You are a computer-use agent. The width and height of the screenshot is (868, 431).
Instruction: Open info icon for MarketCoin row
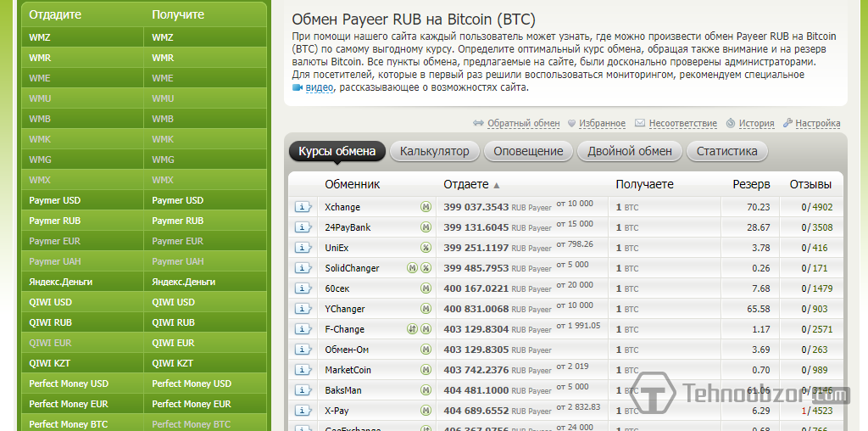coord(303,370)
